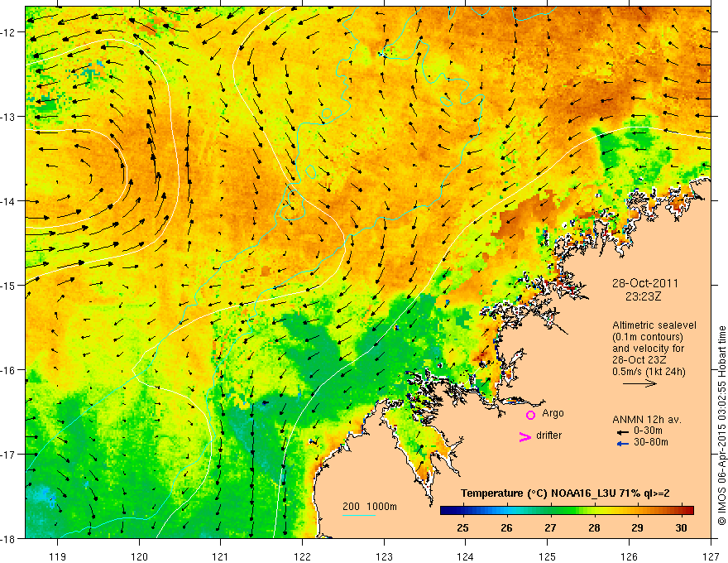728x563 pixels.
Task: Click the longitude axis label 121
Action: click(221, 556)
